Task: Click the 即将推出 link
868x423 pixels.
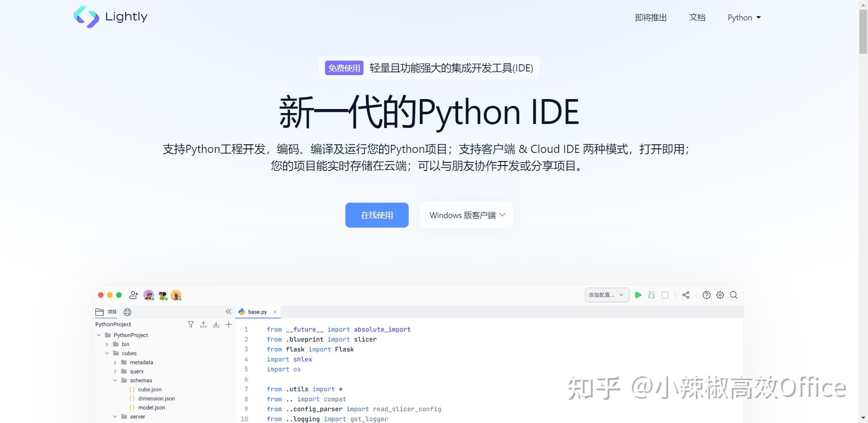Action: point(651,17)
